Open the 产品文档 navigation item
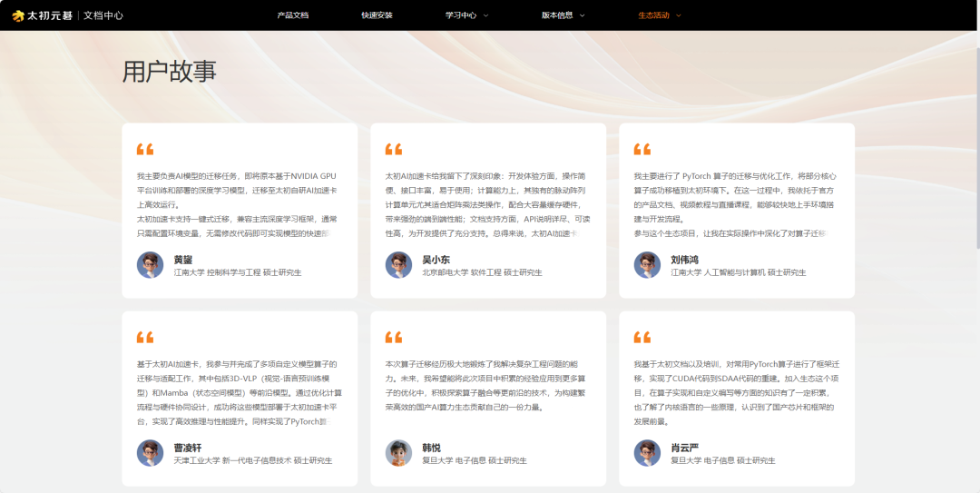Screen dimensions: 980x493 (292, 15)
